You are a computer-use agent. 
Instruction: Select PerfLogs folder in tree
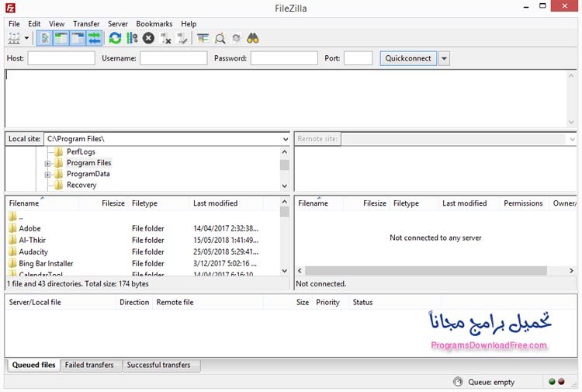pyautogui.click(x=81, y=152)
